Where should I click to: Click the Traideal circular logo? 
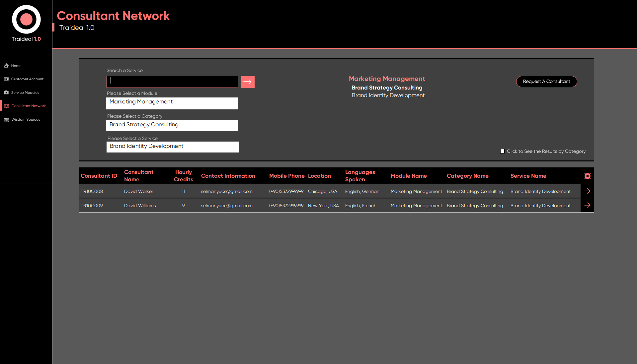coord(26,20)
